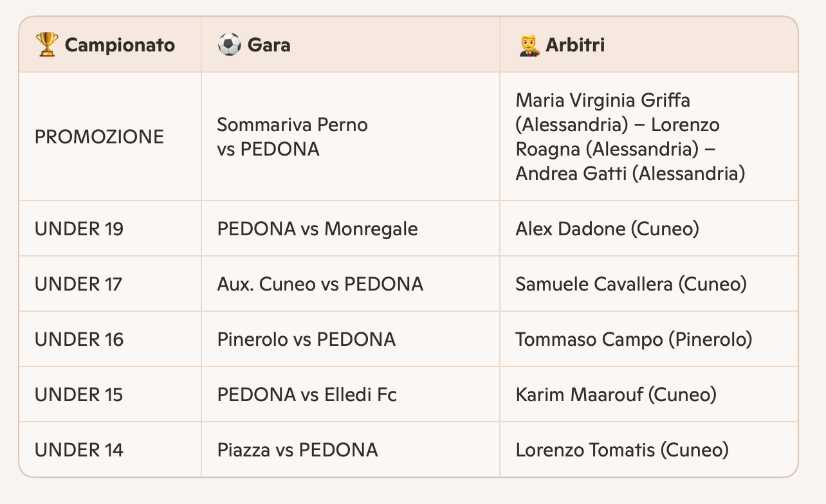This screenshot has height=504, width=826.
Task: Click referee Alex Dadone (Cuneo)
Action: 607,229
